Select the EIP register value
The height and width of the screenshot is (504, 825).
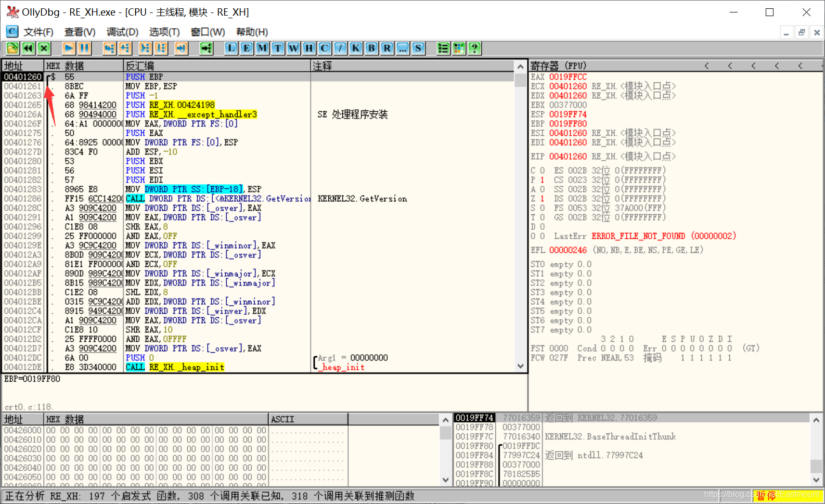click(x=568, y=157)
